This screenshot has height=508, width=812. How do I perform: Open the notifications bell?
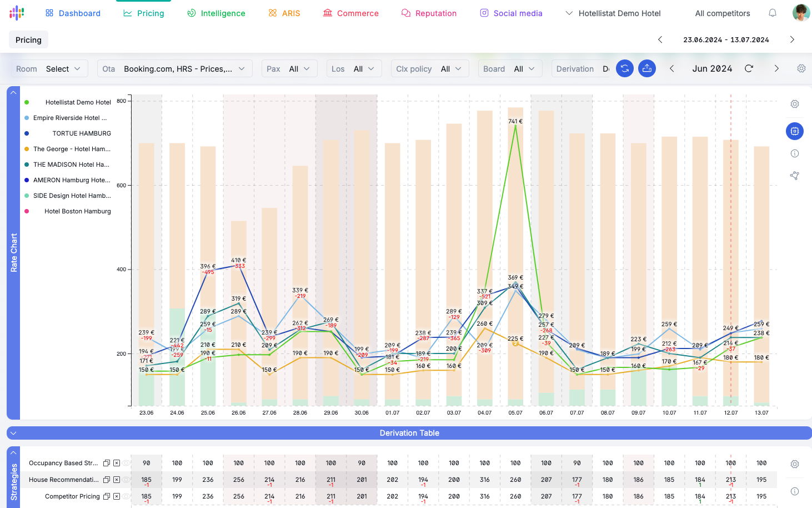pos(773,13)
